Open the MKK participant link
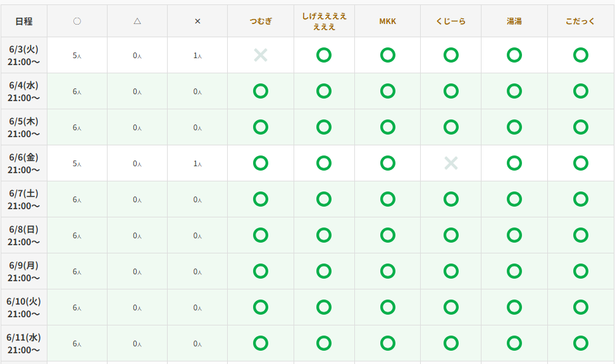 point(387,21)
